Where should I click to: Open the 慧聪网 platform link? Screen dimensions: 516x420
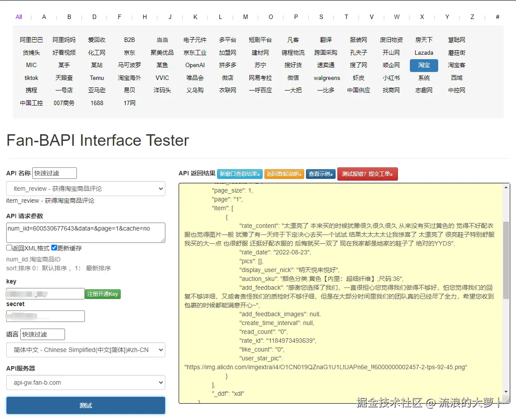tap(456, 40)
